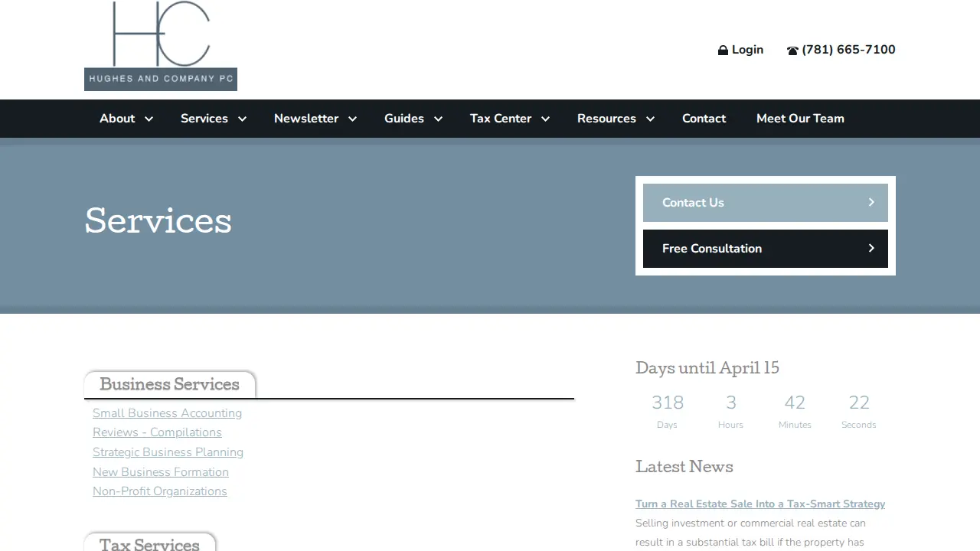Click the Hughes and Company PC logo
Screen dimensions: 980x551
[x=161, y=46]
